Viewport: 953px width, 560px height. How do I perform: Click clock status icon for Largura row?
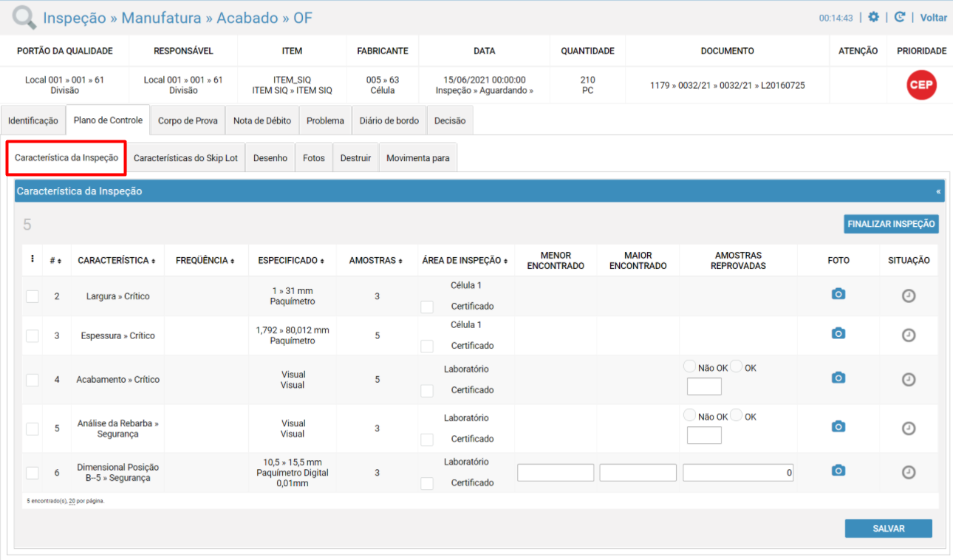[909, 296]
